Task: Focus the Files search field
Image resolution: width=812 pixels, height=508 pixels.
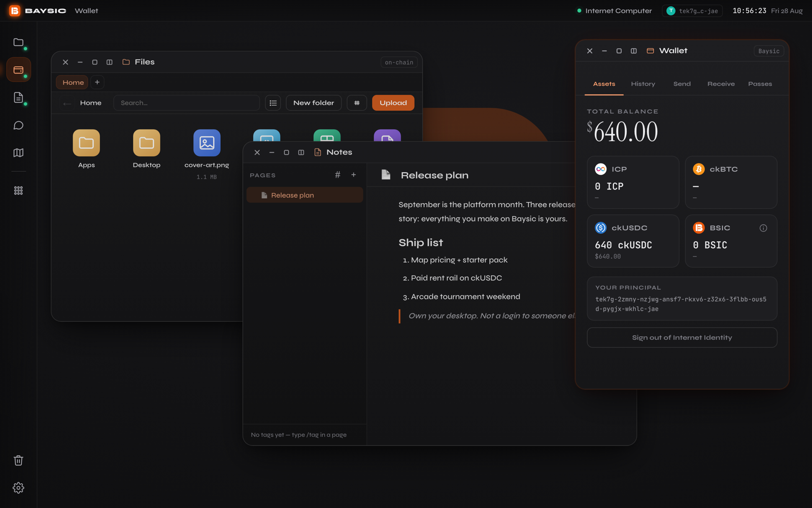Action: pyautogui.click(x=187, y=103)
